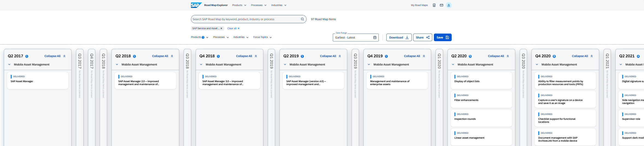Screen dimensions: 644x146
Task: Remove the SAP Service and Asset filter chip
Action: (221, 28)
